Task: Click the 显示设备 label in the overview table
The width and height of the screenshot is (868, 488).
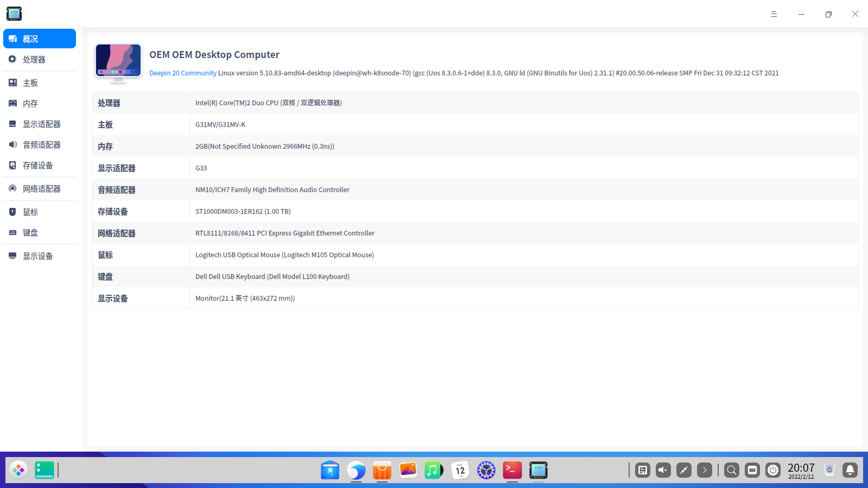Action: pos(113,299)
